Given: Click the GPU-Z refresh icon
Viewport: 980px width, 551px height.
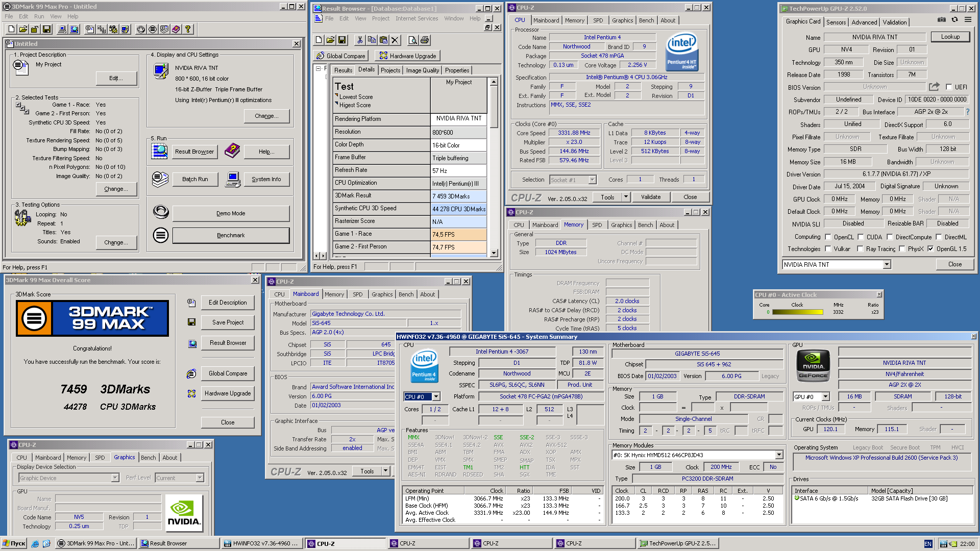Looking at the screenshot, I should click(954, 20).
